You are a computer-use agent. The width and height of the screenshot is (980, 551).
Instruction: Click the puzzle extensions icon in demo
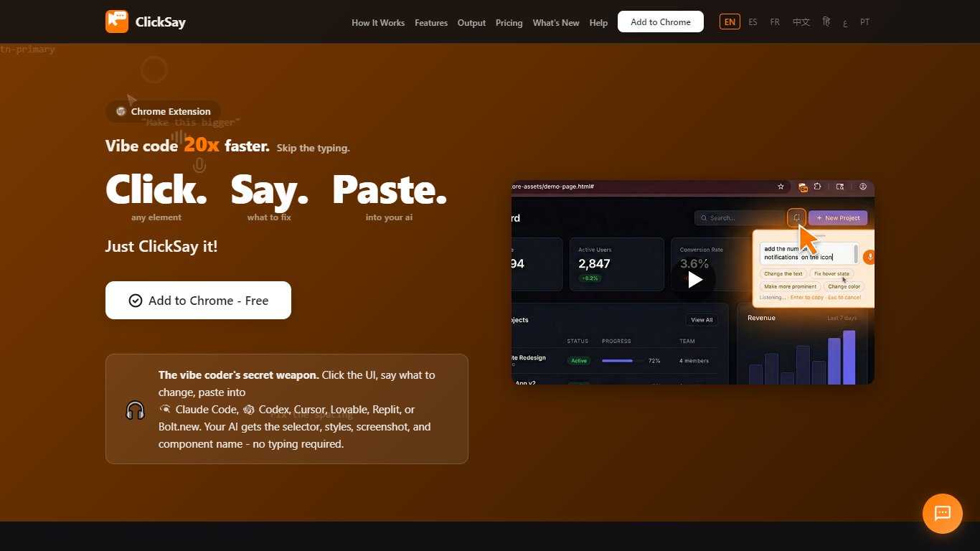click(x=817, y=187)
